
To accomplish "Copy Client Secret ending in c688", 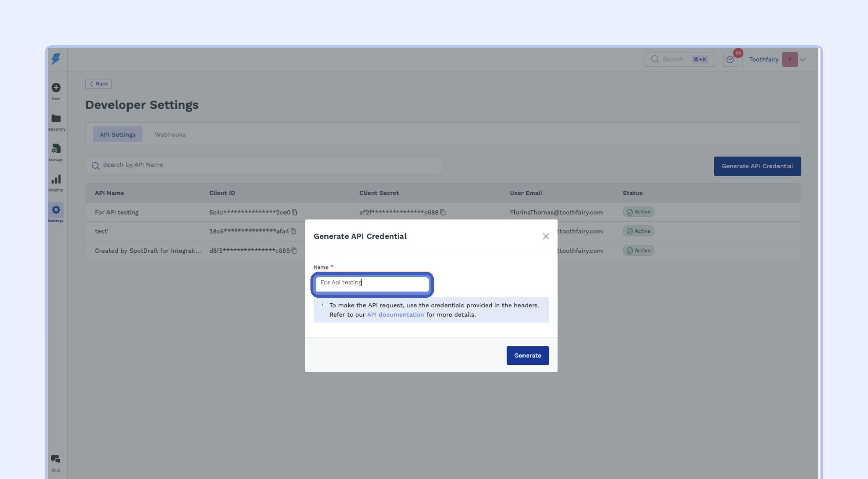I will [x=443, y=212].
